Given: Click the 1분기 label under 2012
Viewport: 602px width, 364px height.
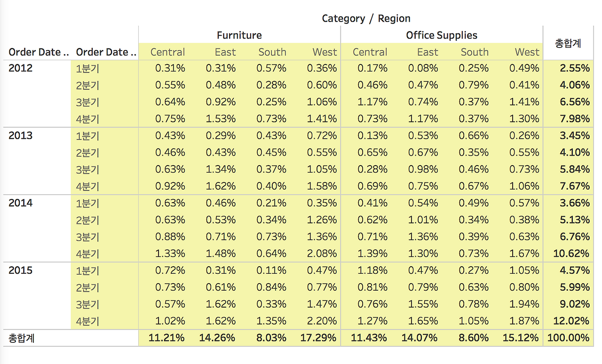Looking at the screenshot, I should tap(87, 69).
